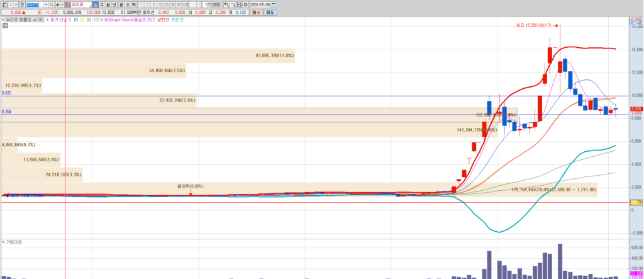Expand the dropdown beside the speaker icon
This screenshot has width=644, height=279.
pos(63,4)
